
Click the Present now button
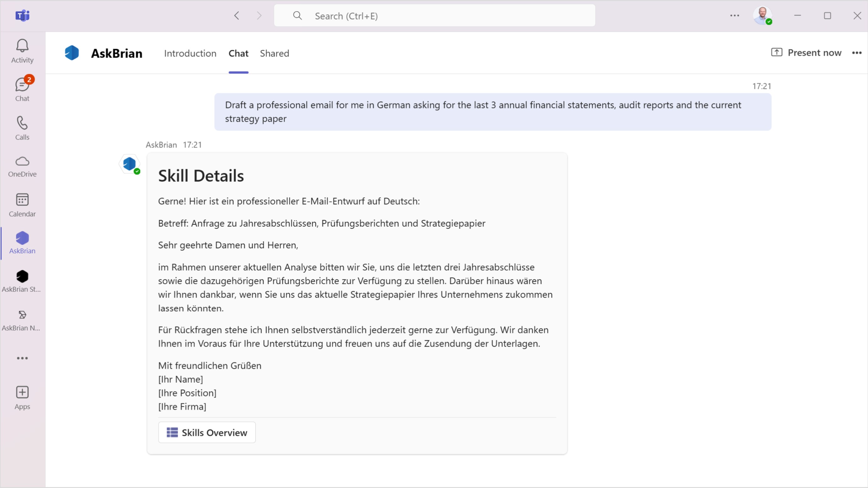pyautogui.click(x=806, y=52)
